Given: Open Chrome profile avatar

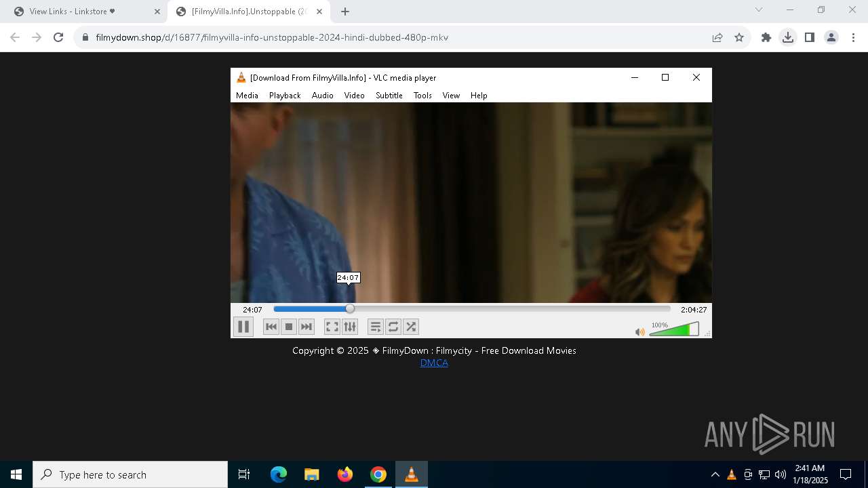Looking at the screenshot, I should [831, 37].
